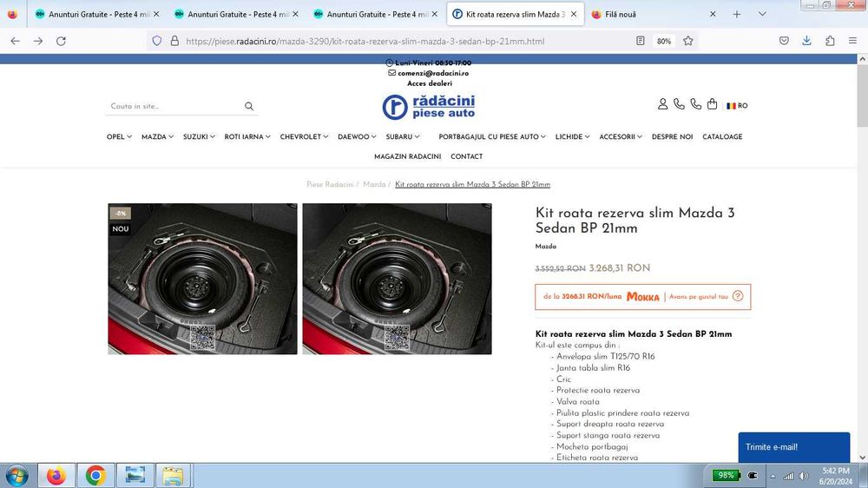Screen dimensions: 868x488
Task: Open Chrome from the taskbar
Action: [95, 476]
